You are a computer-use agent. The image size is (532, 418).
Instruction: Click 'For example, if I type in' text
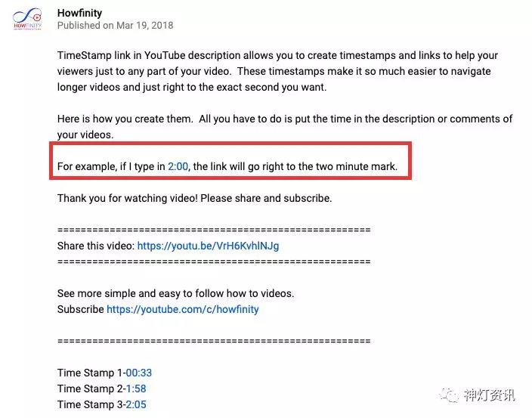click(111, 166)
